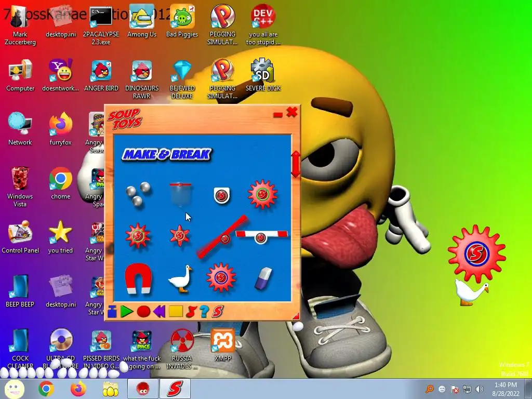Screen dimensions: 532x399
Task: Select the Mark Zuccerberg desktop icon
Action: (x=20, y=25)
